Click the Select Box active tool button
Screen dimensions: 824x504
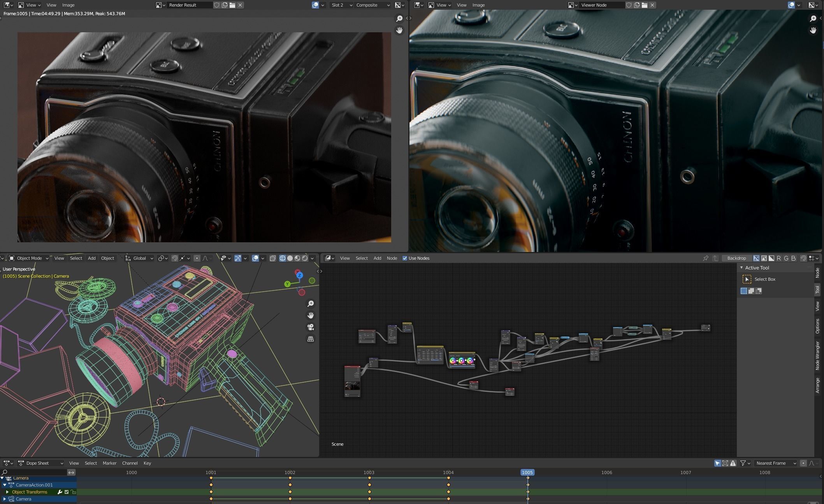coord(747,279)
